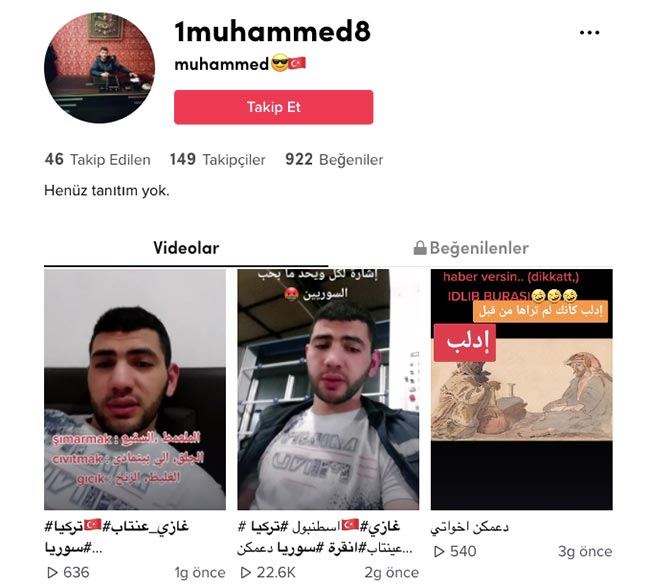View the 922 Beğeniler count
This screenshot has width=650, height=585.
[334, 160]
